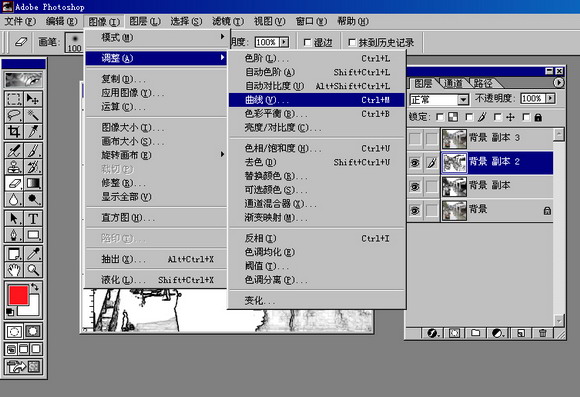Open the 滤镜 menu

pyautogui.click(x=228, y=21)
